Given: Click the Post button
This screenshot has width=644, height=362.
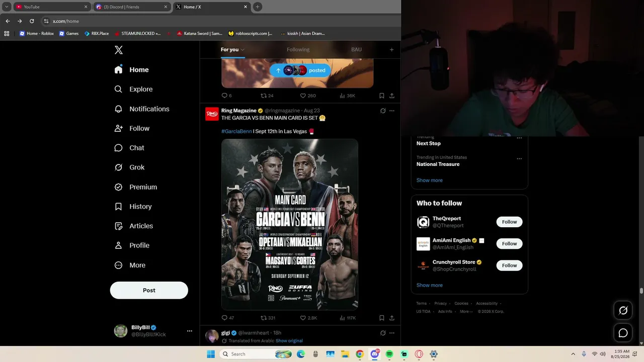Looking at the screenshot, I should pos(149,290).
